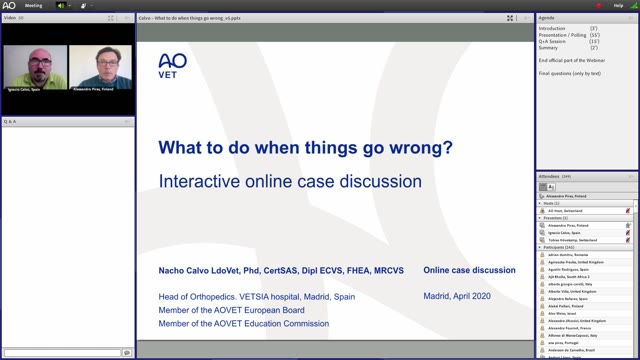Click the AO logo in top bar
Viewport: 640px width, 360px height.
point(9,5)
